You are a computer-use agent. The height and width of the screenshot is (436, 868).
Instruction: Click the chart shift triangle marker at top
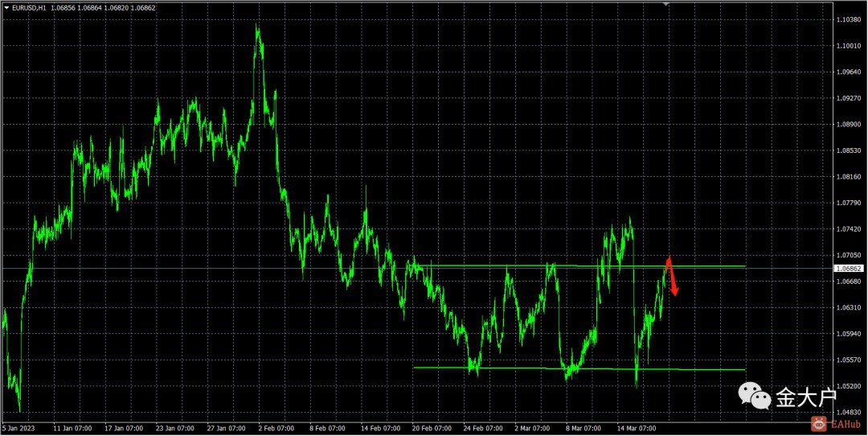click(666, 4)
